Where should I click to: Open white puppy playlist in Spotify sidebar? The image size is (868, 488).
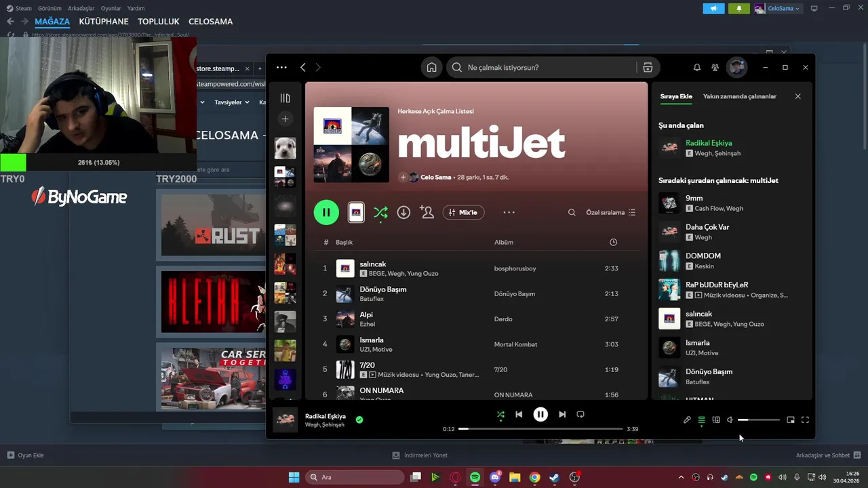click(285, 148)
